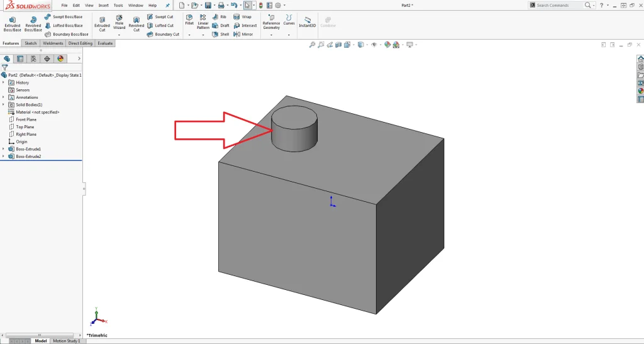Expand the Boss-Extrude1 feature node
The image size is (644, 344).
click(x=3, y=149)
